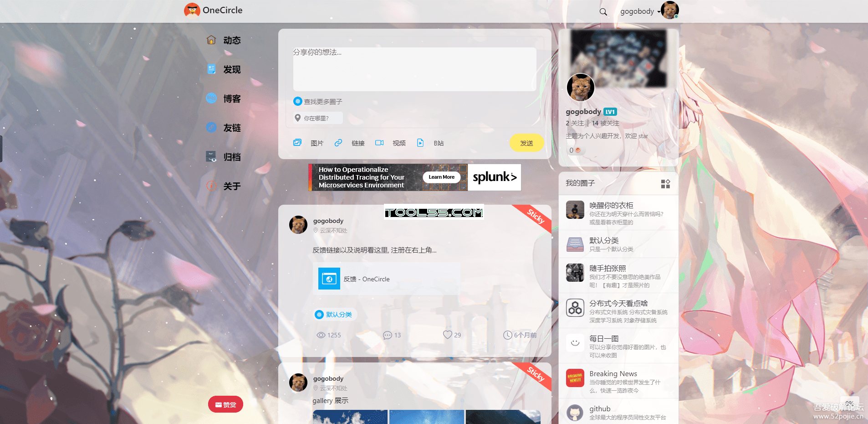Click 分布式今天看点啥 circle icon
The width and height of the screenshot is (868, 424).
575,308
